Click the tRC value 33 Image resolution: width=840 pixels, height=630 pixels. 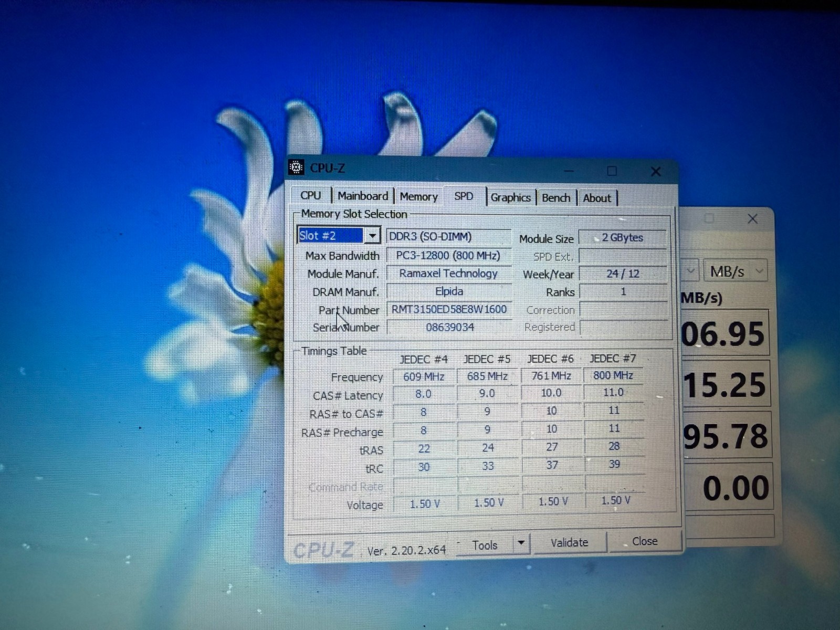pyautogui.click(x=488, y=466)
